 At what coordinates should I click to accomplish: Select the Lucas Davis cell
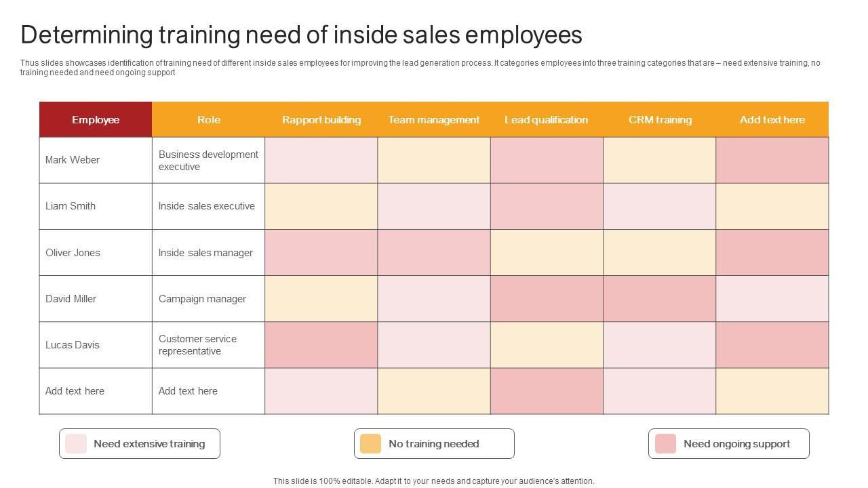[x=73, y=345]
